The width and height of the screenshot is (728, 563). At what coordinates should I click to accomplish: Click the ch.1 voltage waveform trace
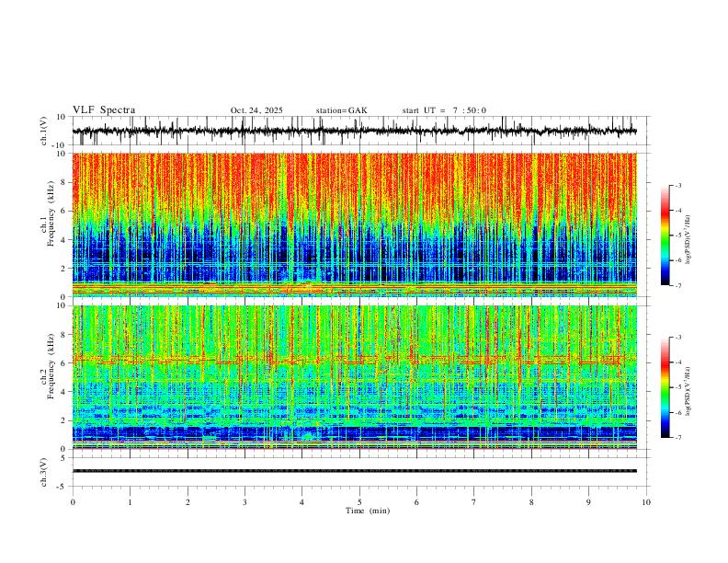[354, 131]
